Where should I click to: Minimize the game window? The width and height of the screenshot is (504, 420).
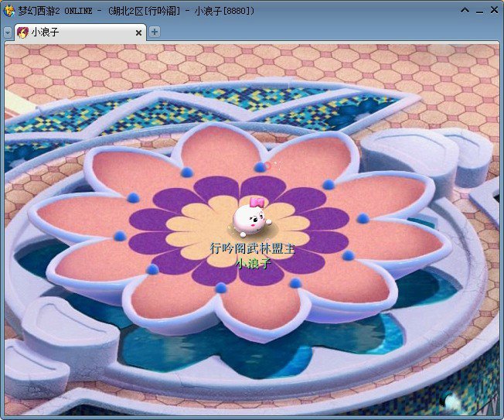tap(479, 12)
